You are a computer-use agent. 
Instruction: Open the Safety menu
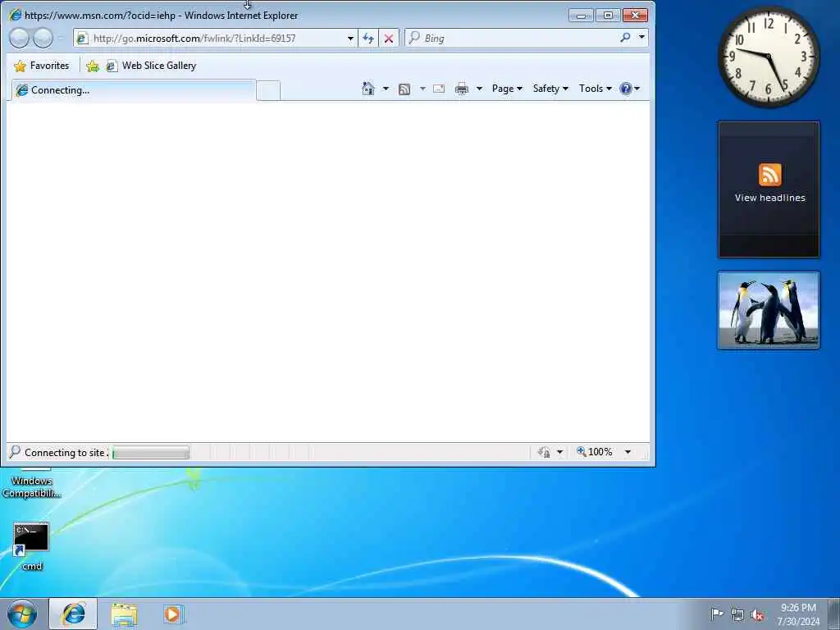550,89
